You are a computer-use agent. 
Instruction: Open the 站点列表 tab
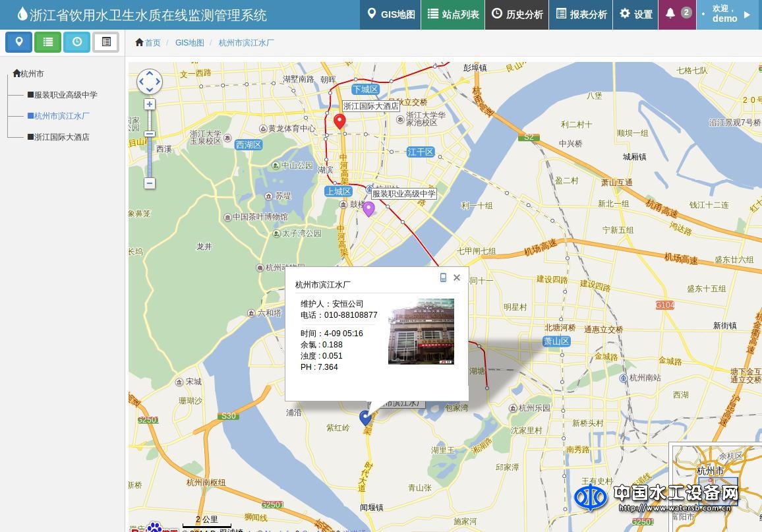pyautogui.click(x=453, y=15)
